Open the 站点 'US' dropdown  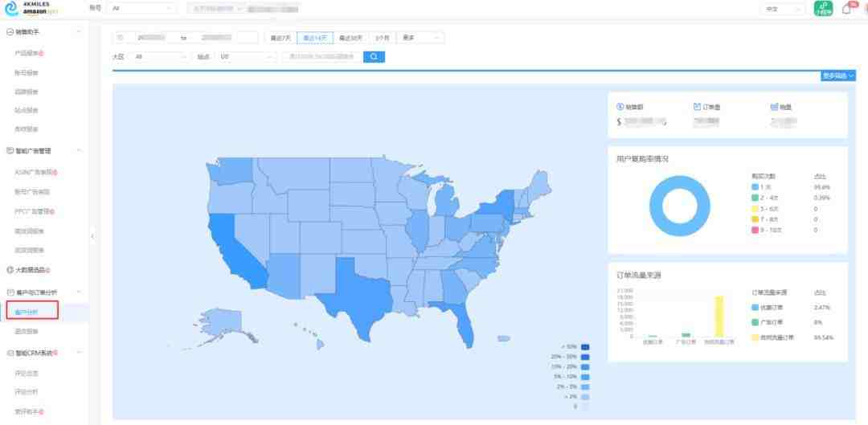[247, 56]
